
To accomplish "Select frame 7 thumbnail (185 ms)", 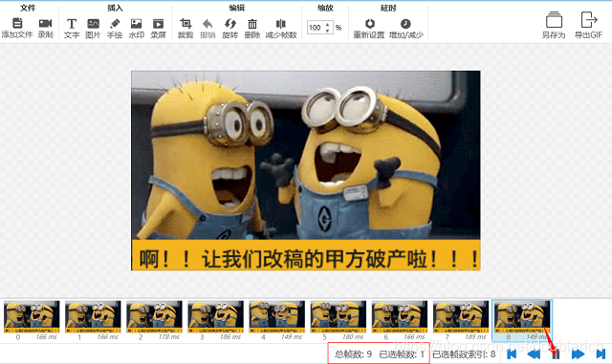I will pos(461,316).
